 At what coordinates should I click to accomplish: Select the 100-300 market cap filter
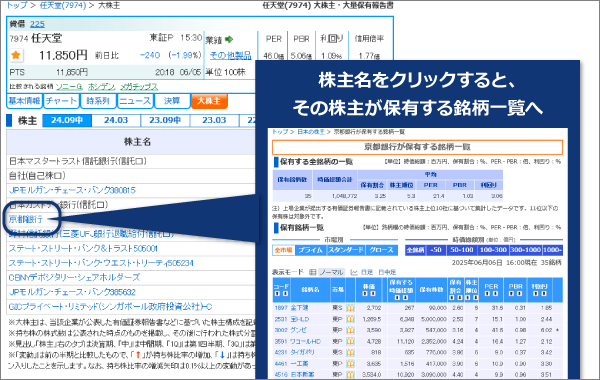click(x=493, y=250)
